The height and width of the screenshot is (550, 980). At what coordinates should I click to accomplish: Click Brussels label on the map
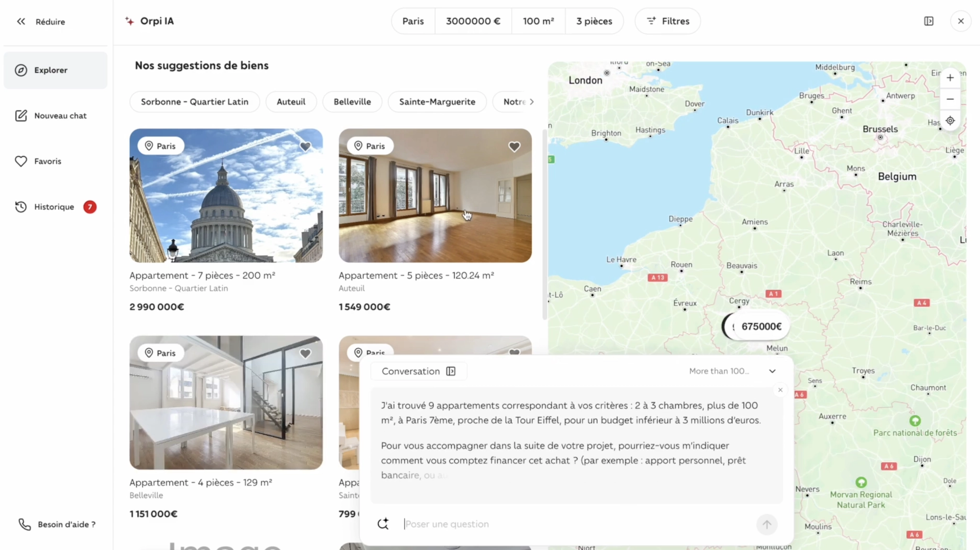[880, 129]
